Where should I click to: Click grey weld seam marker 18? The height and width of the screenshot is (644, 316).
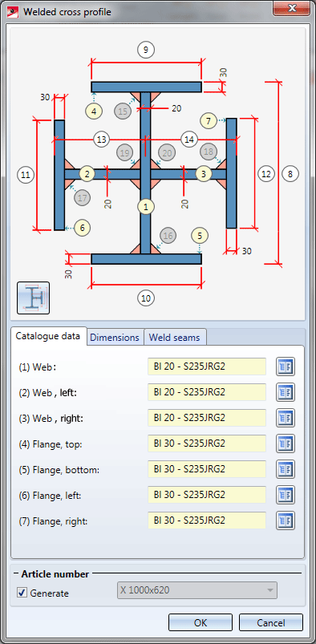tap(209, 152)
